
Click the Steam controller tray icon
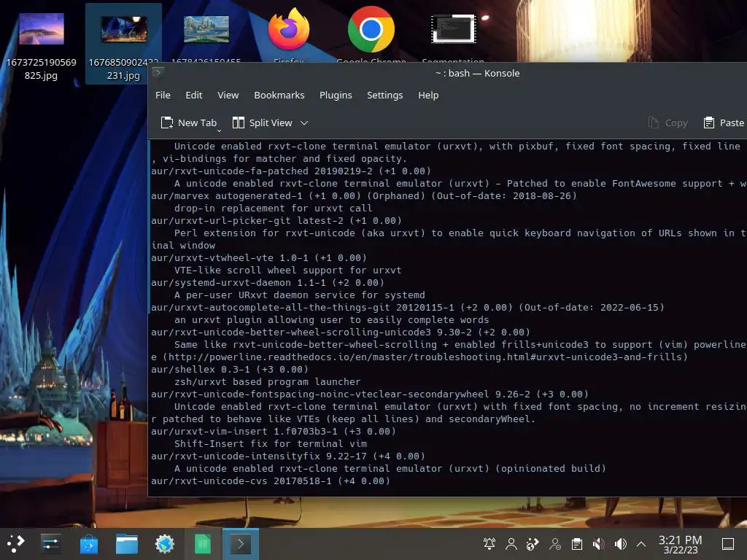click(533, 544)
